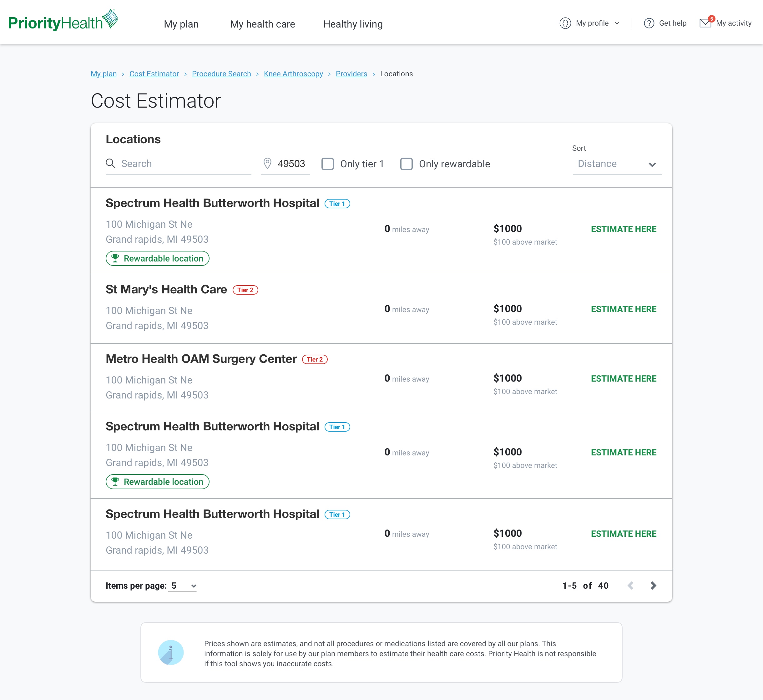Click ESTIMATE HERE for St Mary's Health Care

(x=624, y=309)
